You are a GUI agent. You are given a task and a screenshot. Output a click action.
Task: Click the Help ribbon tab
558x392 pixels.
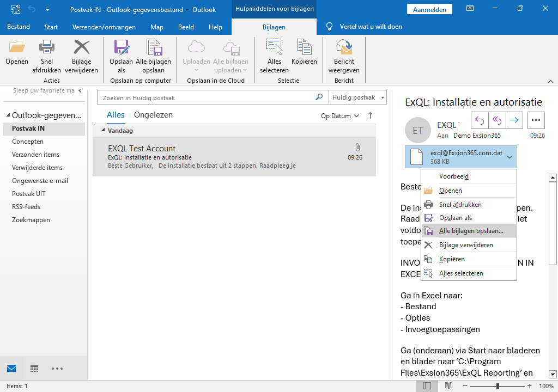215,27
